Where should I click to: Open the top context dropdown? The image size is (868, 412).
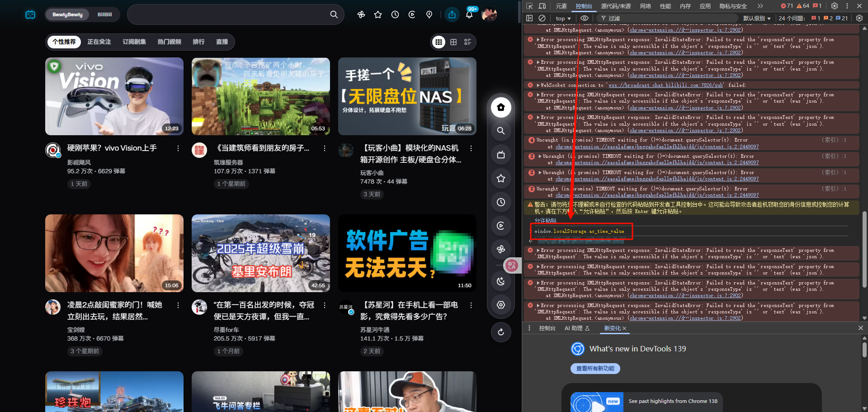tap(563, 18)
